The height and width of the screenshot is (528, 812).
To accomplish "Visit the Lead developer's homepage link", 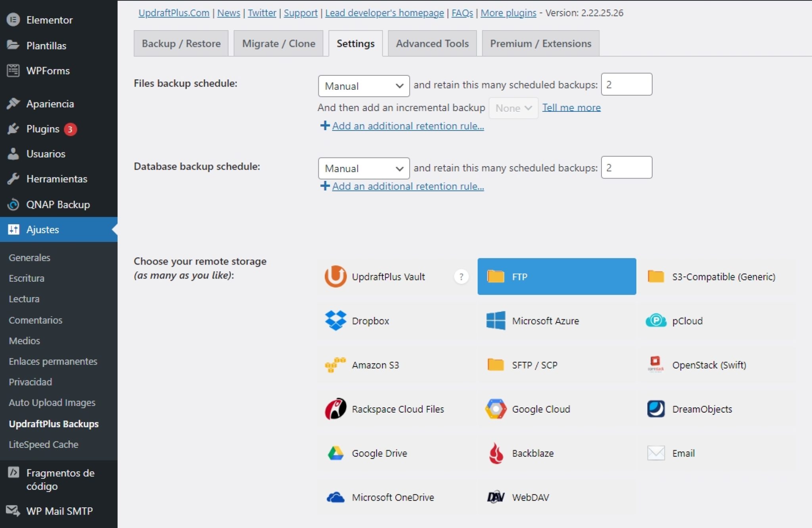I will [x=384, y=13].
